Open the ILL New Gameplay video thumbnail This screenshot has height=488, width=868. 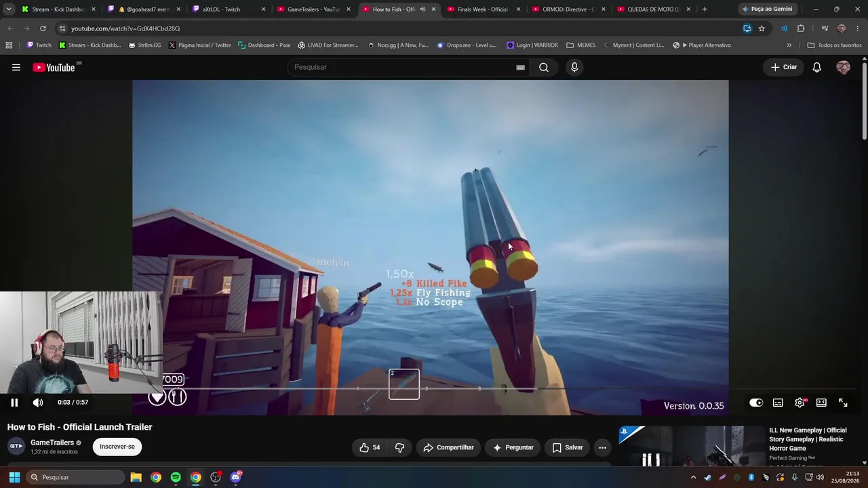(x=691, y=445)
